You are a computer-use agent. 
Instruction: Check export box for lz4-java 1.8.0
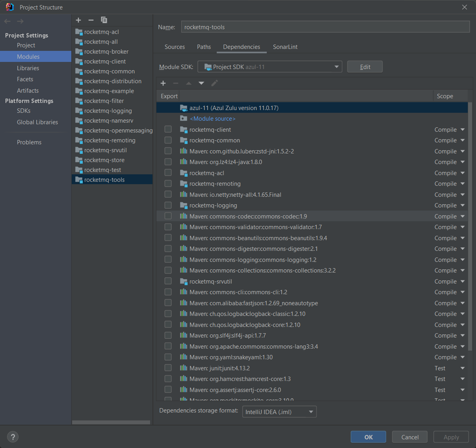[168, 162]
